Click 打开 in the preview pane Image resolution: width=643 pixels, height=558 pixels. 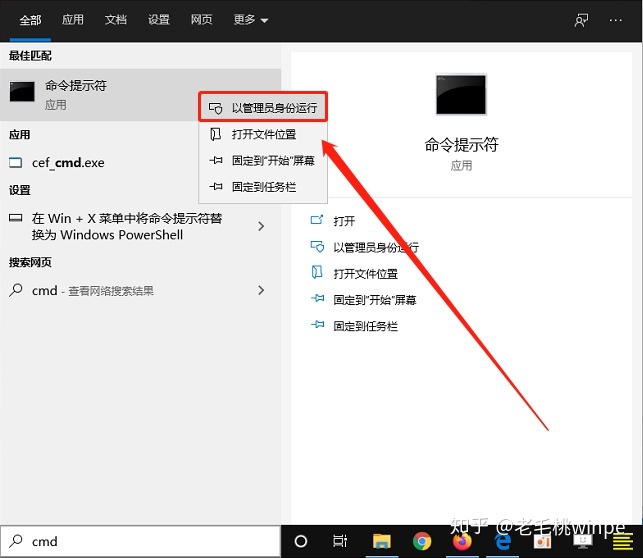pyautogui.click(x=344, y=221)
